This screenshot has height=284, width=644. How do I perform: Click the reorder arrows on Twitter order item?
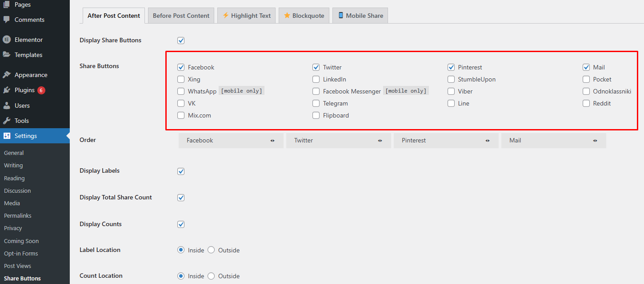(380, 141)
